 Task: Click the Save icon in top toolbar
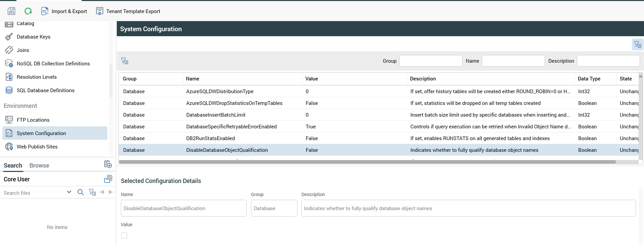[x=11, y=11]
